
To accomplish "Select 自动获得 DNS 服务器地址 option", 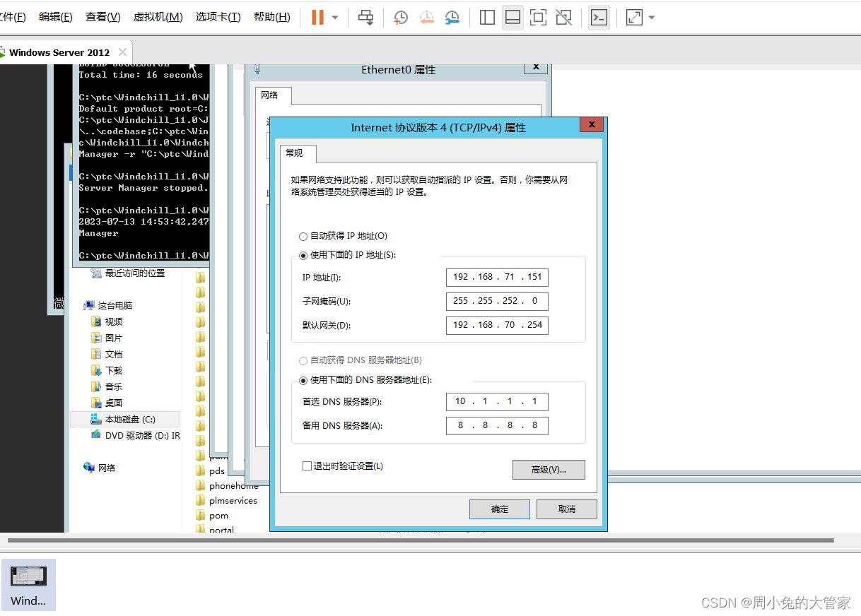I will [x=303, y=360].
